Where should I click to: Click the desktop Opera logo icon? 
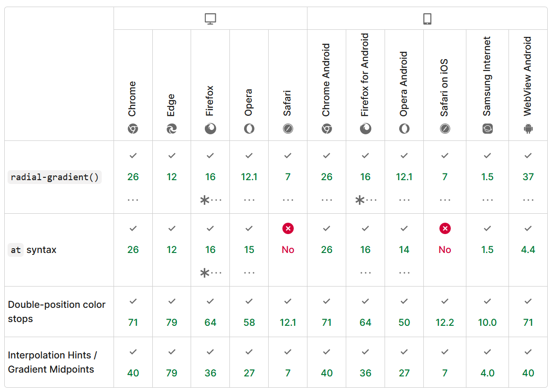(249, 129)
